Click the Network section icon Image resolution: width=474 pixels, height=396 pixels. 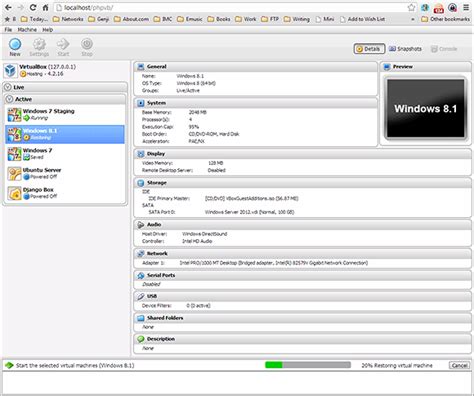pos(141,254)
